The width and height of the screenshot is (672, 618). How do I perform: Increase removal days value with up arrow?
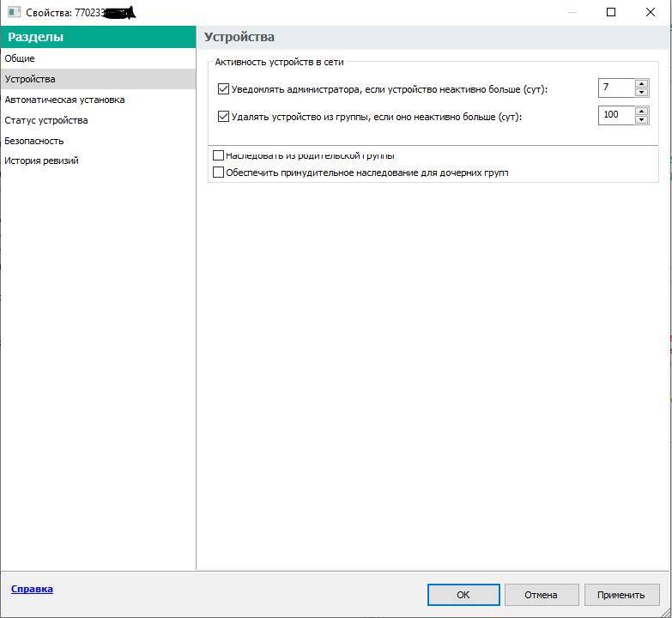click(641, 111)
